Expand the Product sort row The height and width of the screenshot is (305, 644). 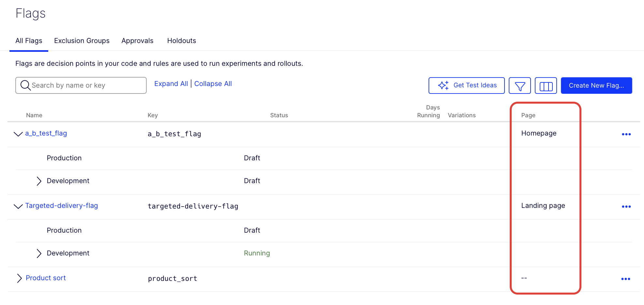point(19,278)
